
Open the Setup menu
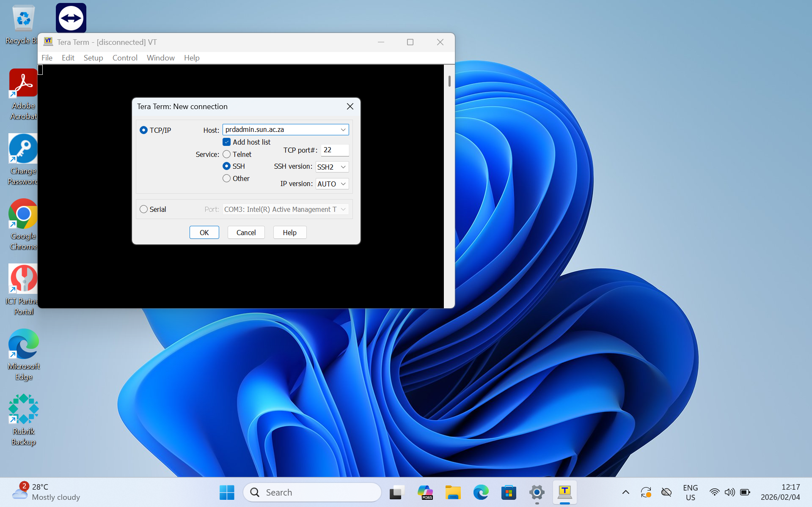[93, 58]
